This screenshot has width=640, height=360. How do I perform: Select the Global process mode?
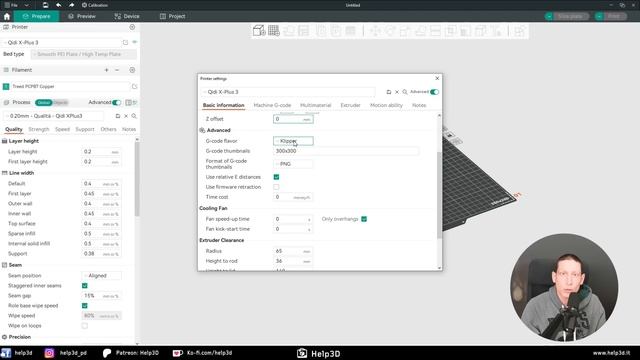point(43,102)
